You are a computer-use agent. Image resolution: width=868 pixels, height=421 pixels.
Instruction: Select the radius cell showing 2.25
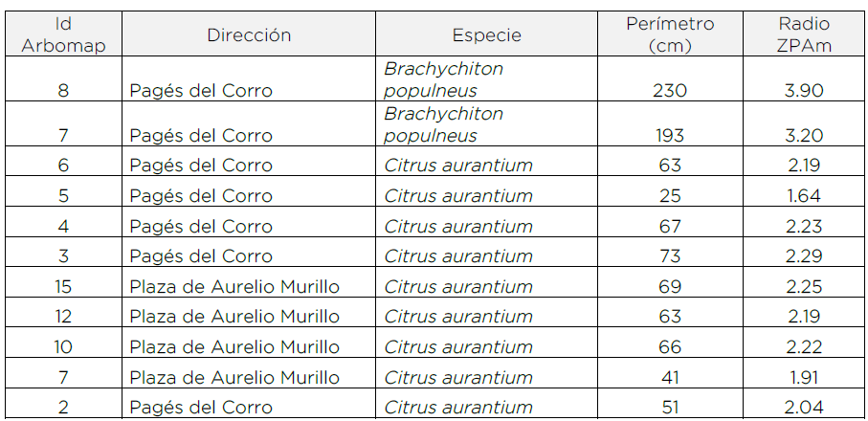[x=804, y=286]
